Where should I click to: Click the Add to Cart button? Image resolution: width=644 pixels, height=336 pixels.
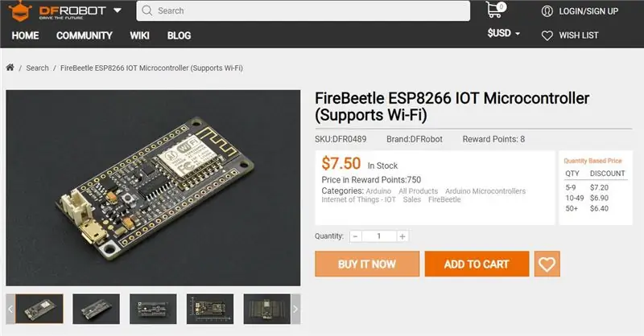[x=477, y=264]
